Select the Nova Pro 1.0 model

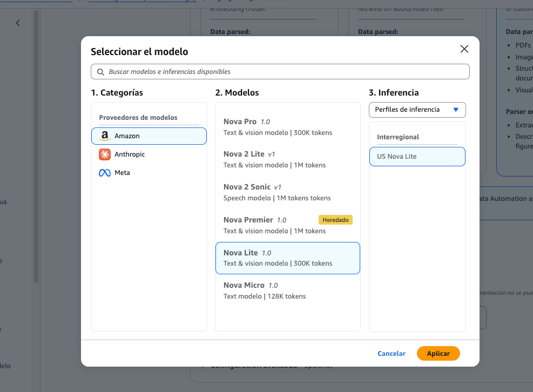(288, 127)
